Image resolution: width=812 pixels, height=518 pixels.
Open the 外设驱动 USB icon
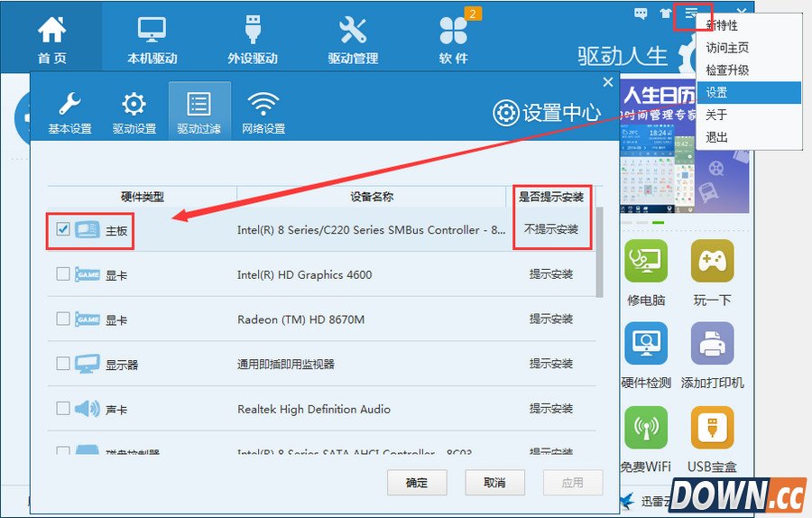(252, 32)
